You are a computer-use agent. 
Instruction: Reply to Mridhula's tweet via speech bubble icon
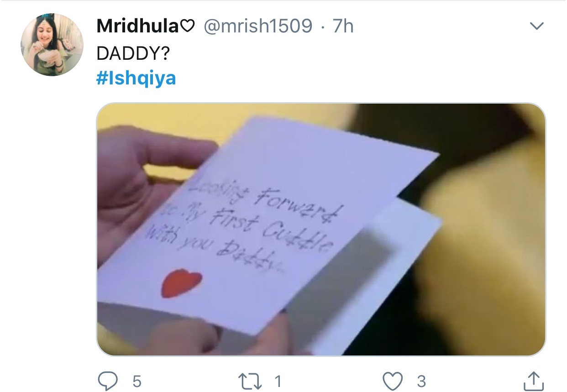coord(110,380)
